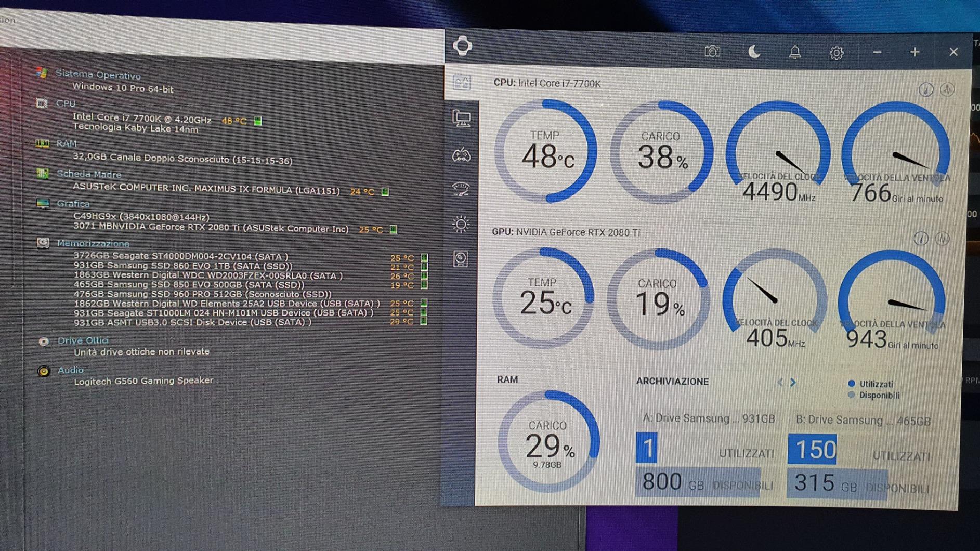Click the GPU TEMP 25°C gauge

pos(544,298)
